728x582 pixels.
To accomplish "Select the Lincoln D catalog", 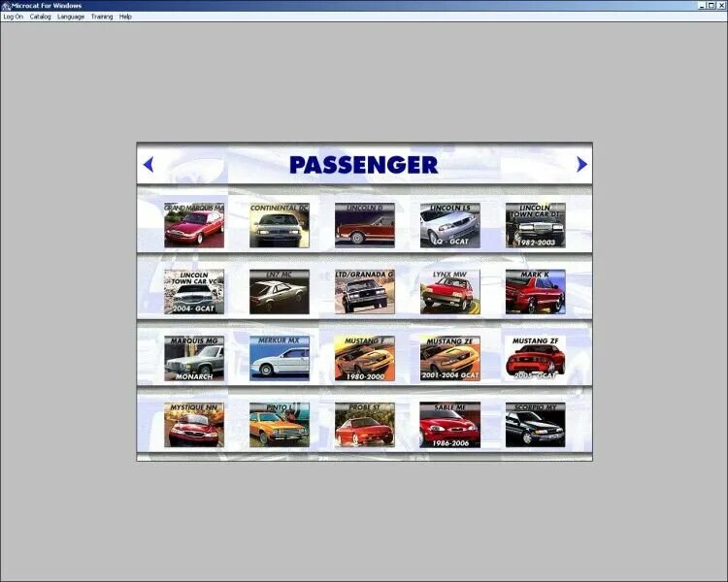I will 365,225.
